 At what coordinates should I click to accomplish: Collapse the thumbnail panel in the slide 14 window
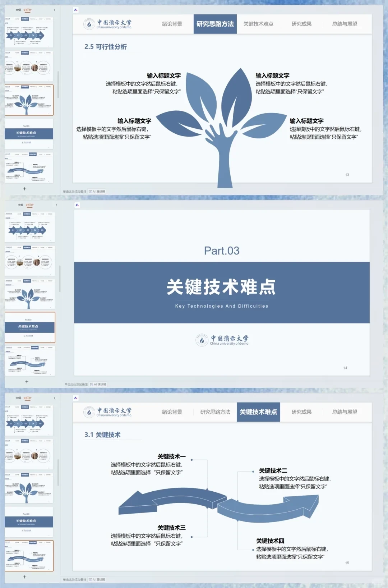[56, 205]
